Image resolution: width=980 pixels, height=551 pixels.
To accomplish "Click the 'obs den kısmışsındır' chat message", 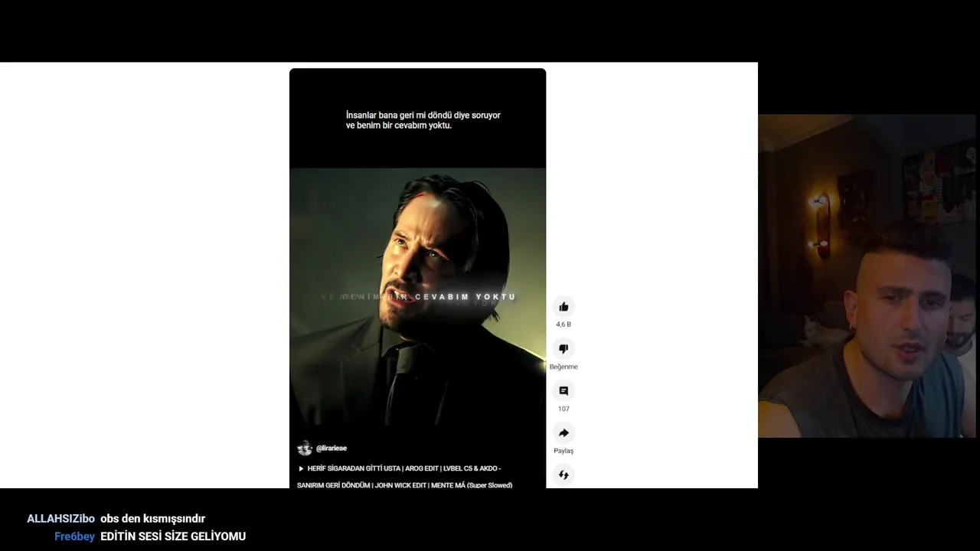I will [x=153, y=519].
